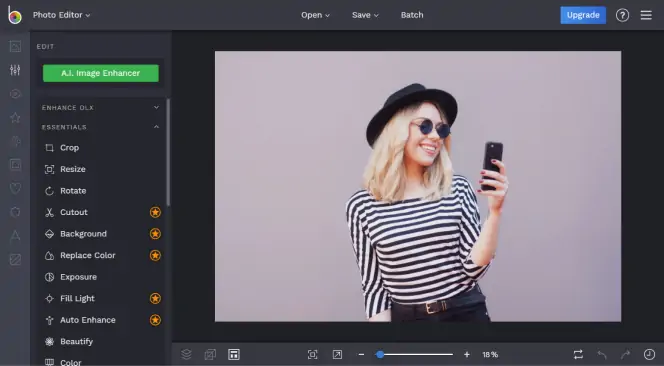Open the Frames sidebar icon

tap(15, 164)
